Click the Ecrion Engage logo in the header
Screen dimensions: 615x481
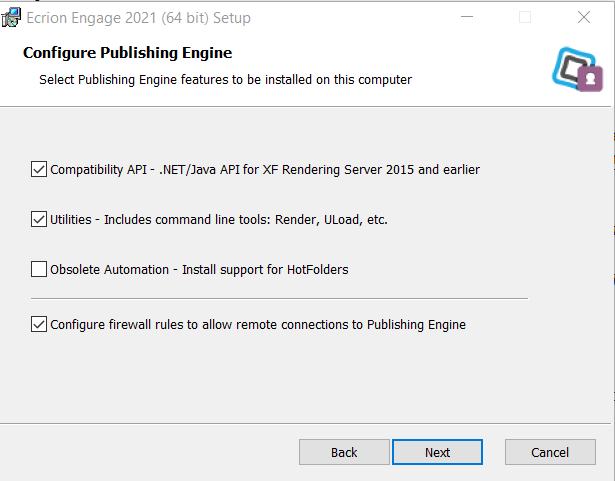(x=577, y=69)
